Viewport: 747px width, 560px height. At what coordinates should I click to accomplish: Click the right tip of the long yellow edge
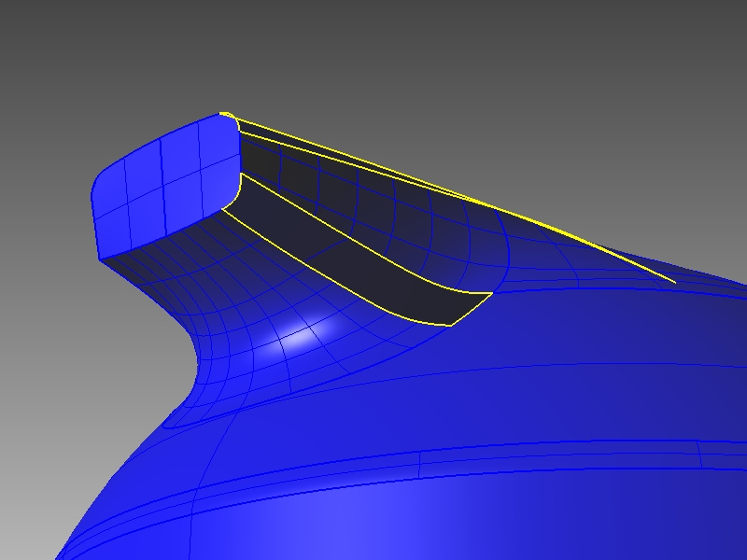674,281
